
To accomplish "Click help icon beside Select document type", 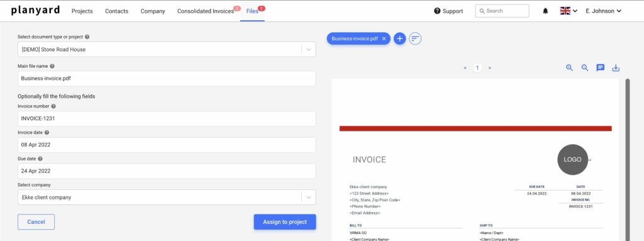I will (x=87, y=36).
